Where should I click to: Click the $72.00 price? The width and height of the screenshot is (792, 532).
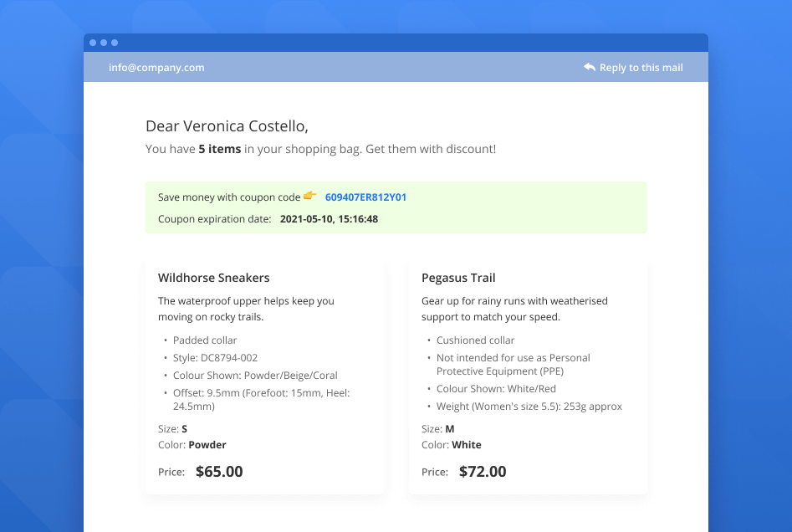[483, 472]
